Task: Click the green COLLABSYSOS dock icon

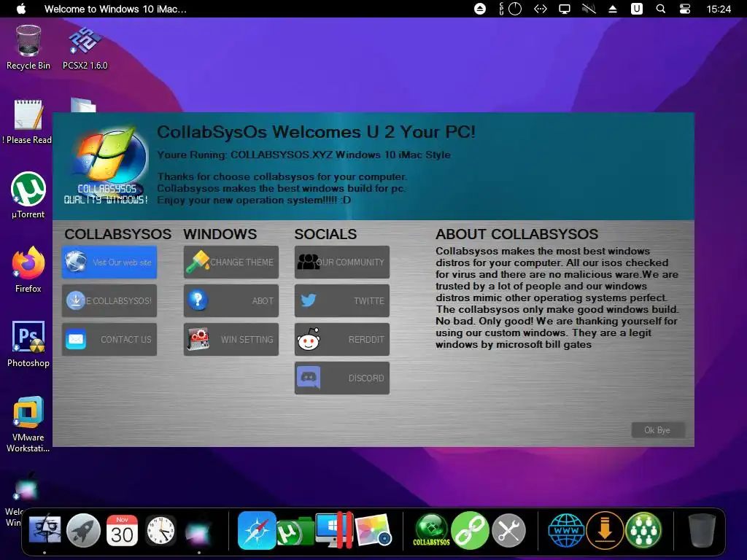Action: 432,530
